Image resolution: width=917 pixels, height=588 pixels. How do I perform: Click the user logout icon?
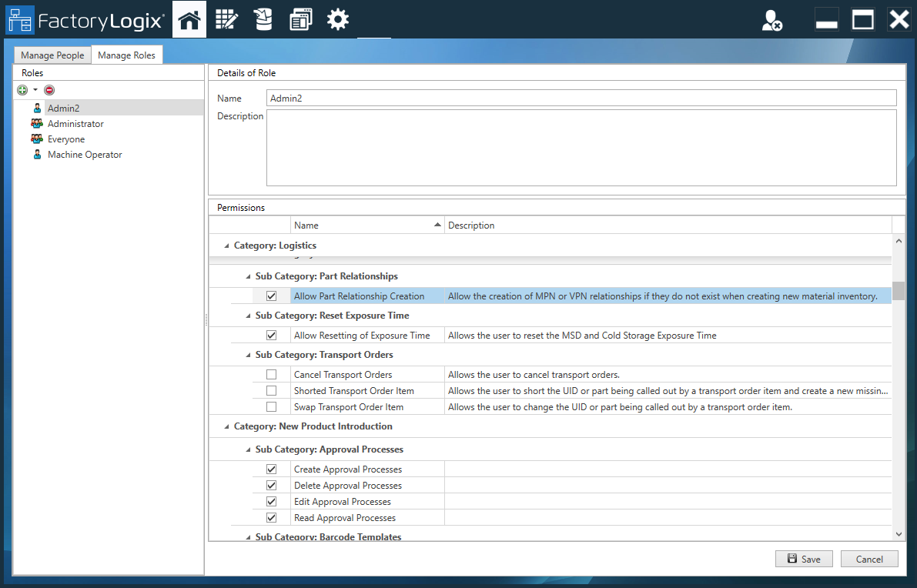pos(772,21)
